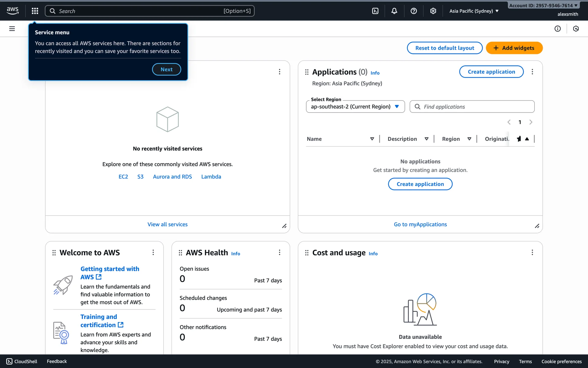Open the notifications bell
Screen dimensions: 588x368
coord(394,11)
